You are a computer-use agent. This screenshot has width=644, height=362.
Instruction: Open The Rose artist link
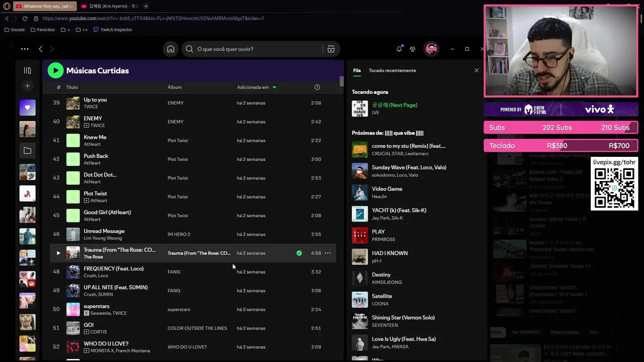pyautogui.click(x=93, y=257)
